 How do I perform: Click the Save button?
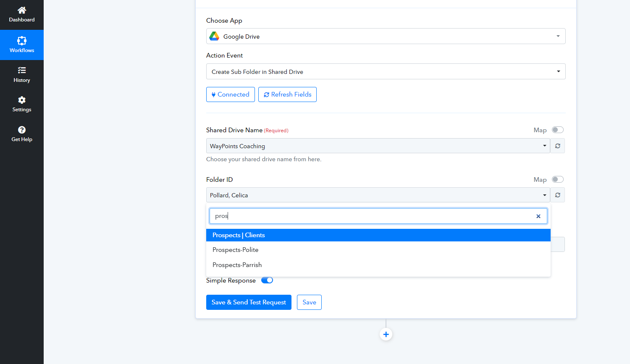[309, 302]
